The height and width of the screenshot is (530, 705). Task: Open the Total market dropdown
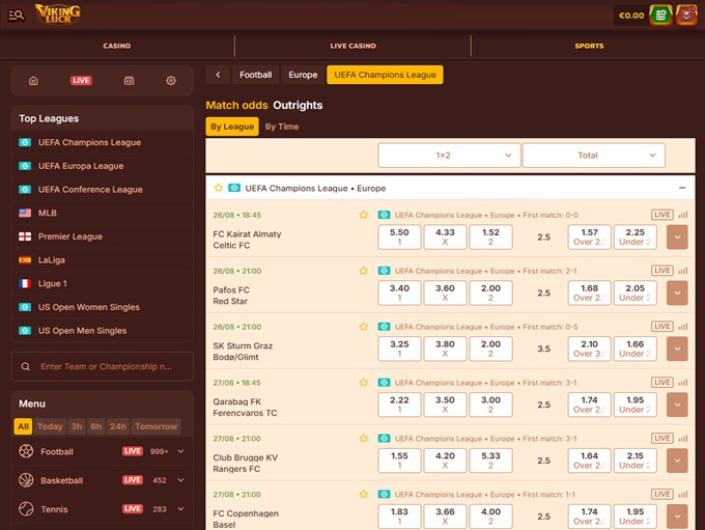pyautogui.click(x=593, y=155)
